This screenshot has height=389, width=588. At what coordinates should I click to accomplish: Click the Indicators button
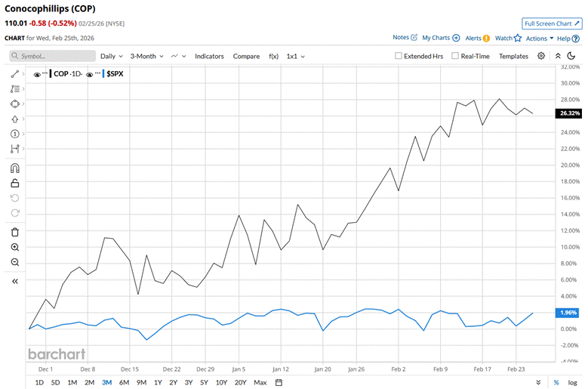(x=209, y=56)
